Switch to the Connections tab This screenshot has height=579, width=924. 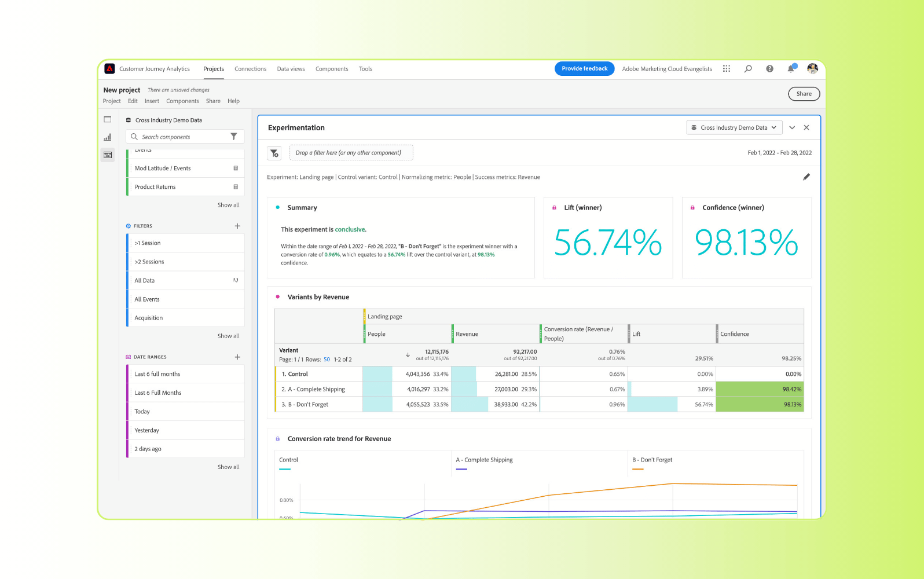coord(250,69)
